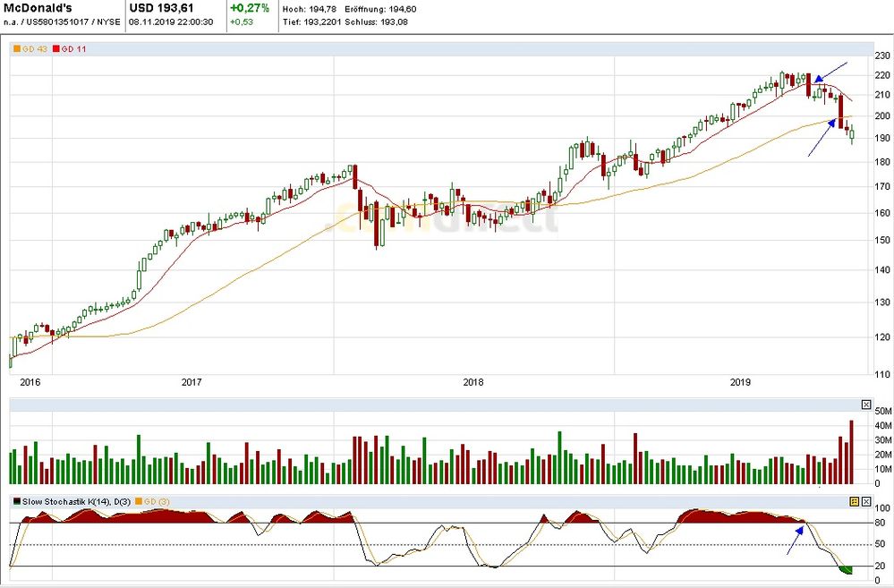The width and height of the screenshot is (894, 588).
Task: Open the Slow Stochastik settings yellow icon
Action: coord(854,501)
